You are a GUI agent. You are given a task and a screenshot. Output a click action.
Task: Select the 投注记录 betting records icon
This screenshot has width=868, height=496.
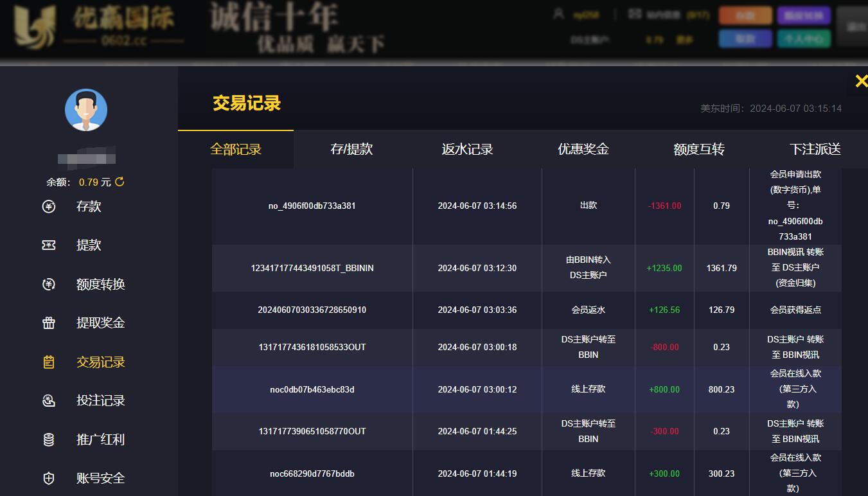tap(49, 400)
